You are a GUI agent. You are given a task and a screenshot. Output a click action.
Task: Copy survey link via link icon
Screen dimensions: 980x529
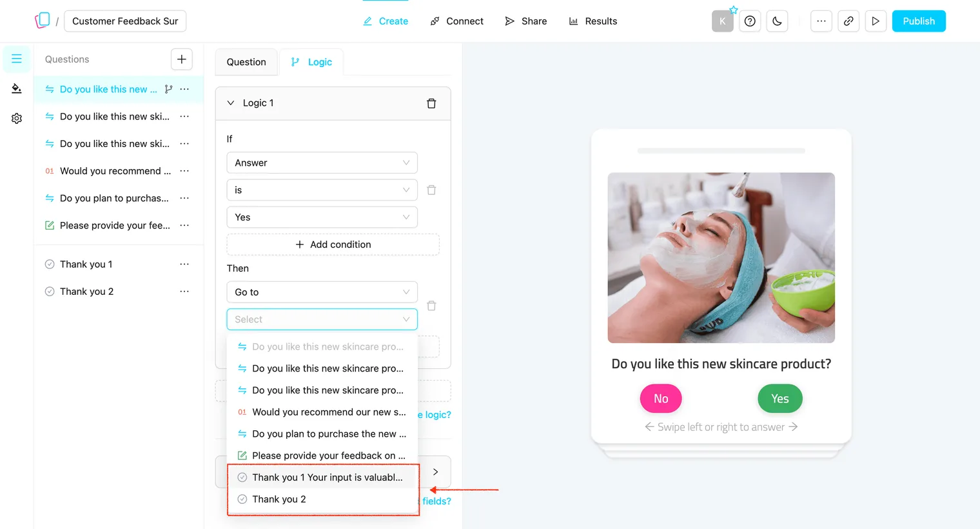(848, 21)
